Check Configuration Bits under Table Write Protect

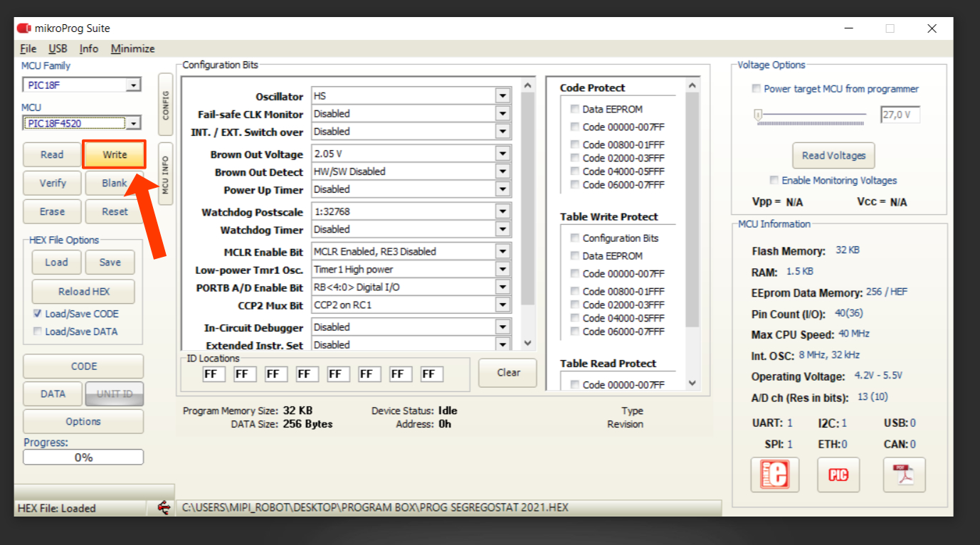574,238
